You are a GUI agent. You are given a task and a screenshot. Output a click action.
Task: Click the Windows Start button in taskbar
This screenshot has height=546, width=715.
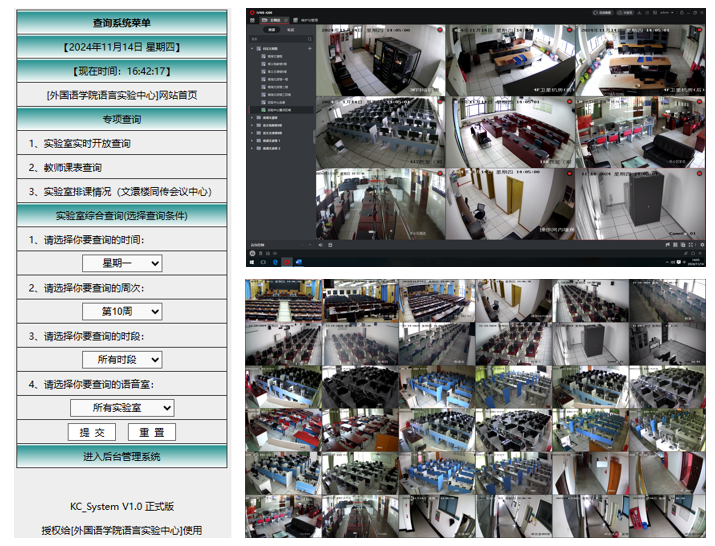pyautogui.click(x=252, y=262)
